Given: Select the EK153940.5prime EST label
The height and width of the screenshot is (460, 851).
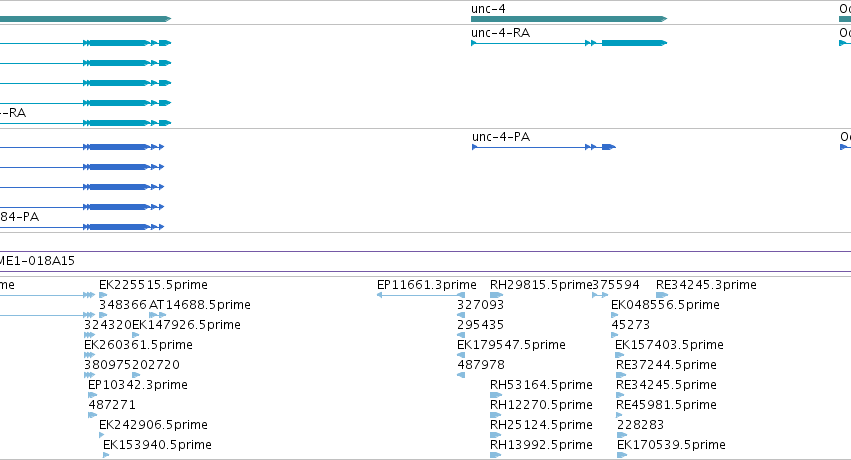Looking at the screenshot, I should click(157, 445).
